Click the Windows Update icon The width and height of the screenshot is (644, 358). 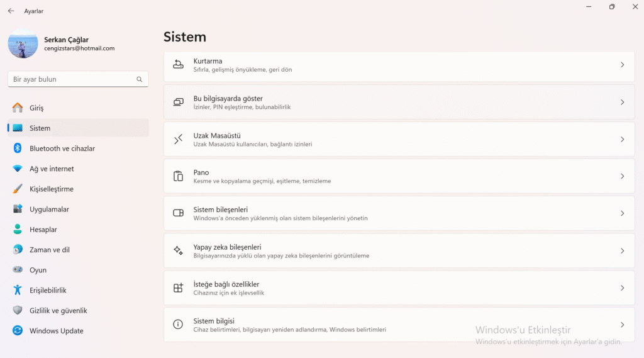[18, 331]
